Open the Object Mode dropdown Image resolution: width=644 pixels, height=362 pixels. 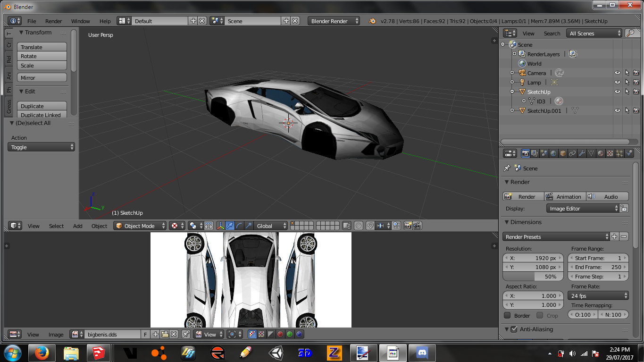pos(141,226)
